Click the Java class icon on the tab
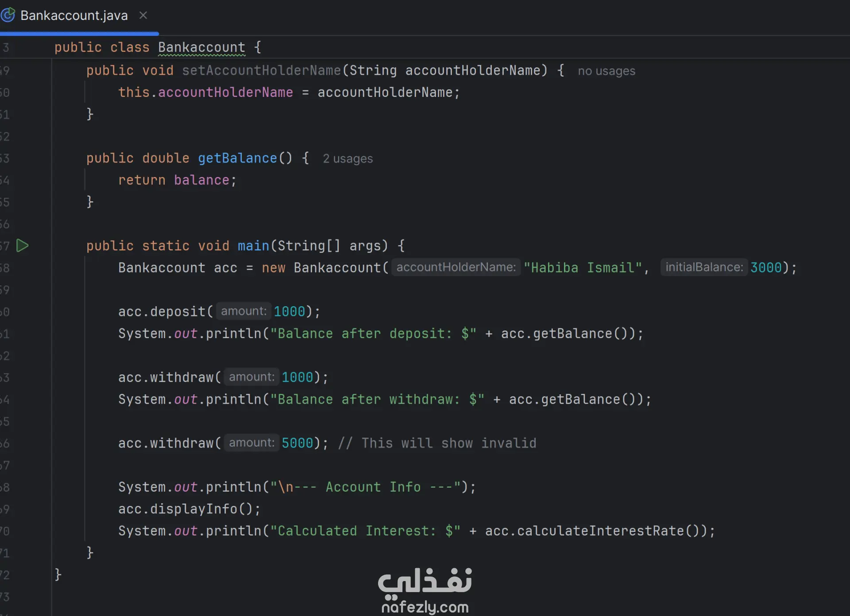The width and height of the screenshot is (850, 616). [x=8, y=15]
